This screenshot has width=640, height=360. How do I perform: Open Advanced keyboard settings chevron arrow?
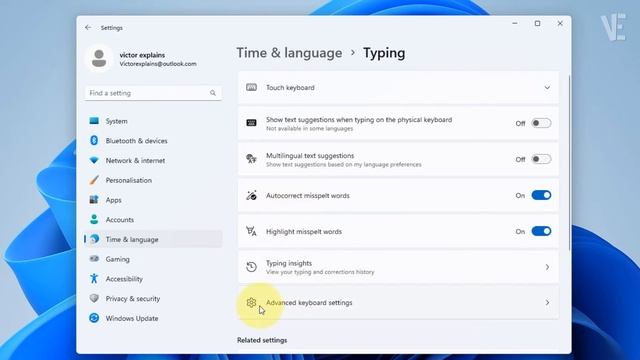(x=547, y=302)
